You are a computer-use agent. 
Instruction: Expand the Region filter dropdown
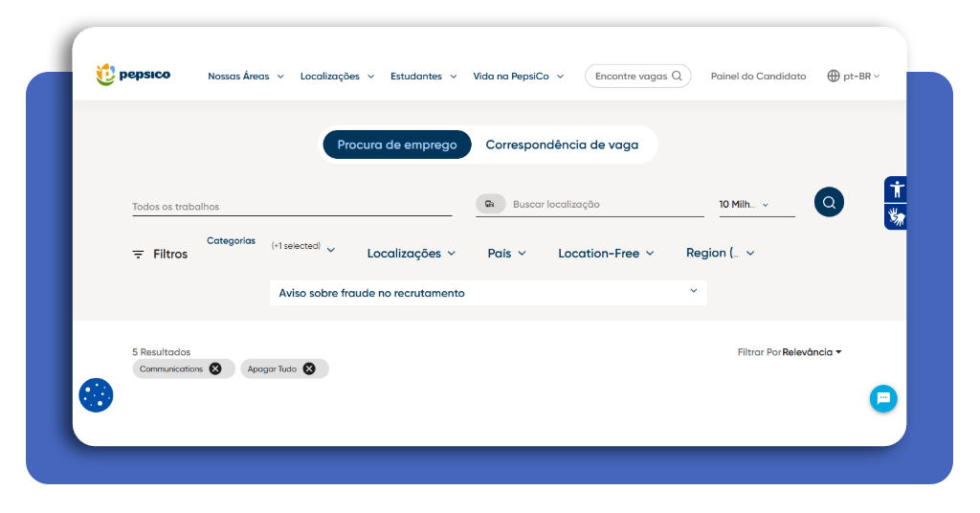tap(721, 253)
